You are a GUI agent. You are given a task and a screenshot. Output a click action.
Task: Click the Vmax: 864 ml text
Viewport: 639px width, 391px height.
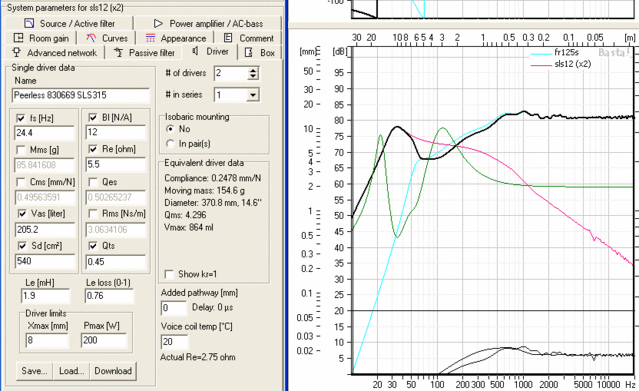189,227
